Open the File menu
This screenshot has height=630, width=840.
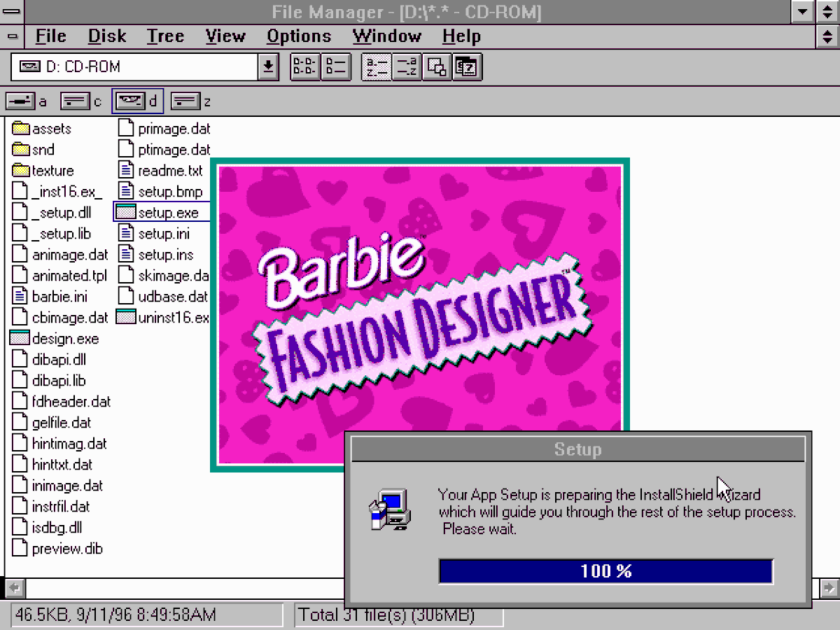(50, 36)
